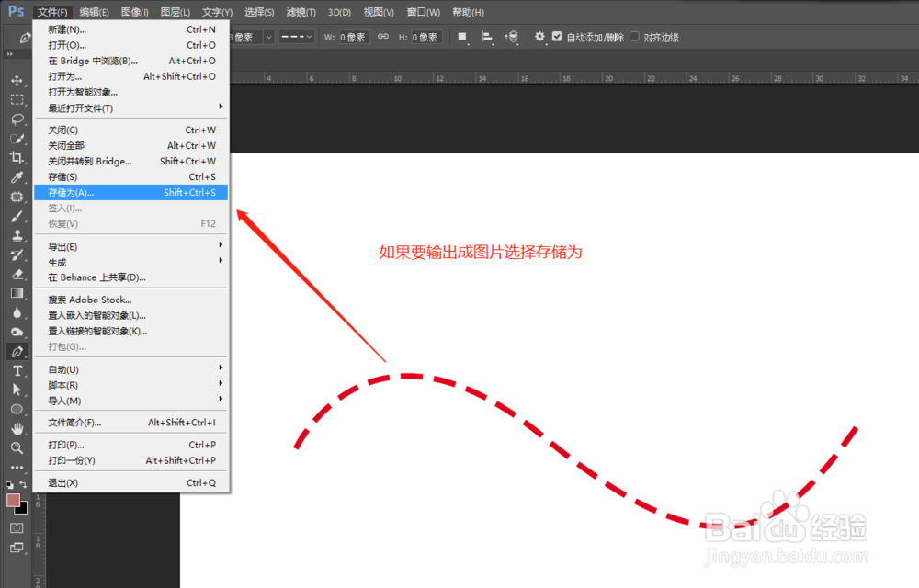Select the Crop tool
The height and width of the screenshot is (588, 919).
[17, 157]
